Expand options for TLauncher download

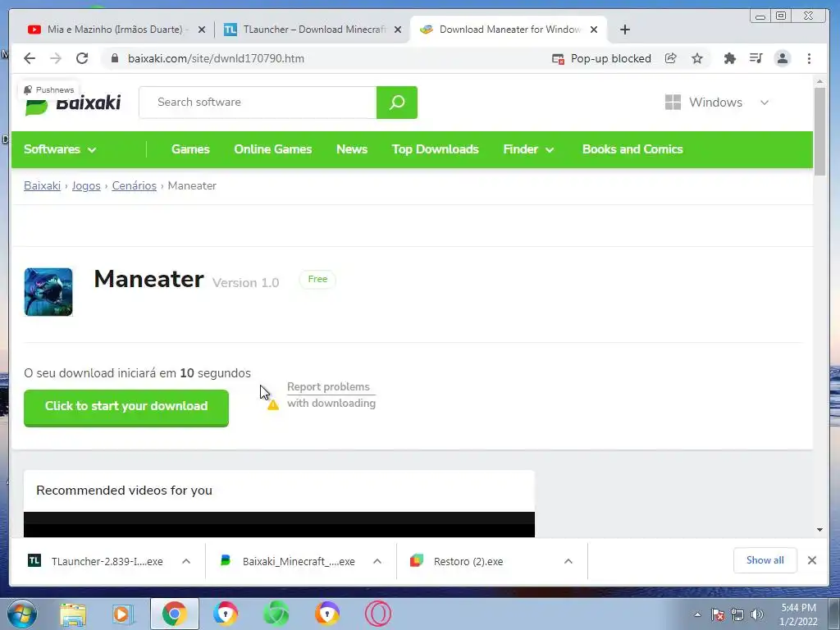[x=186, y=561]
